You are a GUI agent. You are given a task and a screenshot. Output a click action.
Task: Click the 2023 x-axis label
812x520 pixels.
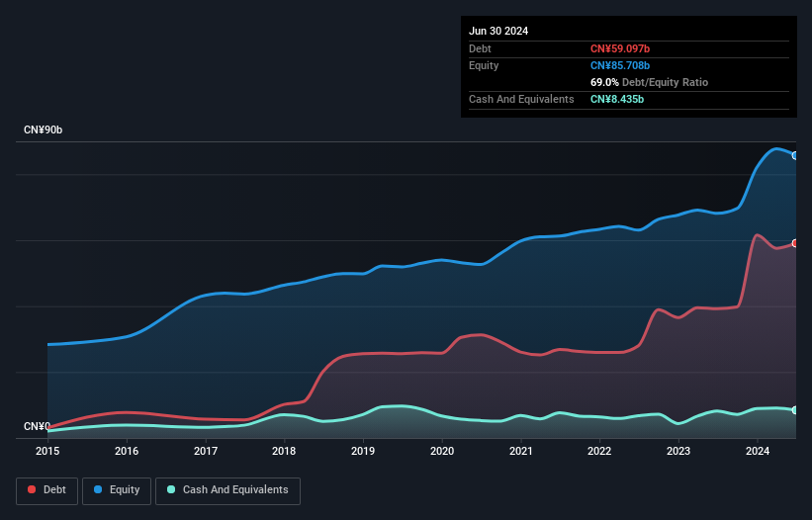point(678,451)
